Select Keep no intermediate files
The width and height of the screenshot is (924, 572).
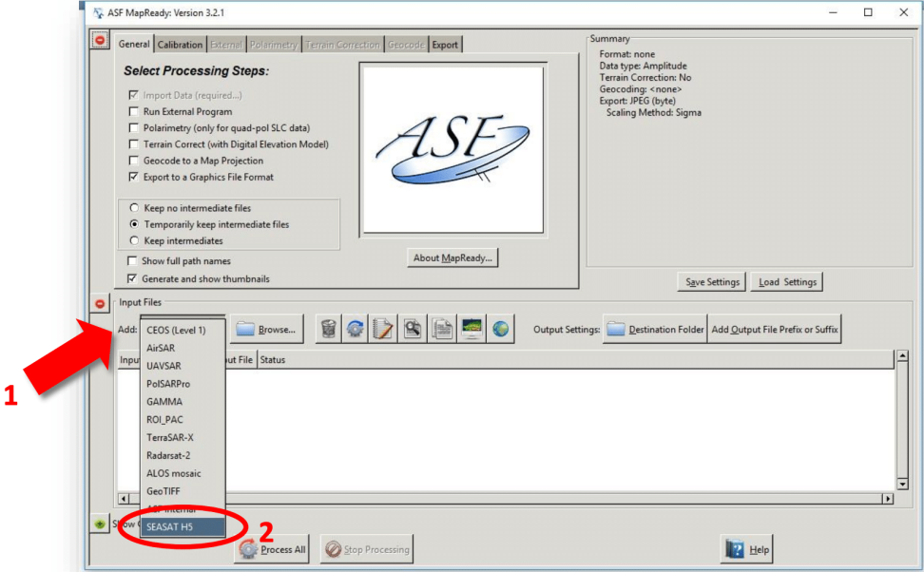[134, 208]
